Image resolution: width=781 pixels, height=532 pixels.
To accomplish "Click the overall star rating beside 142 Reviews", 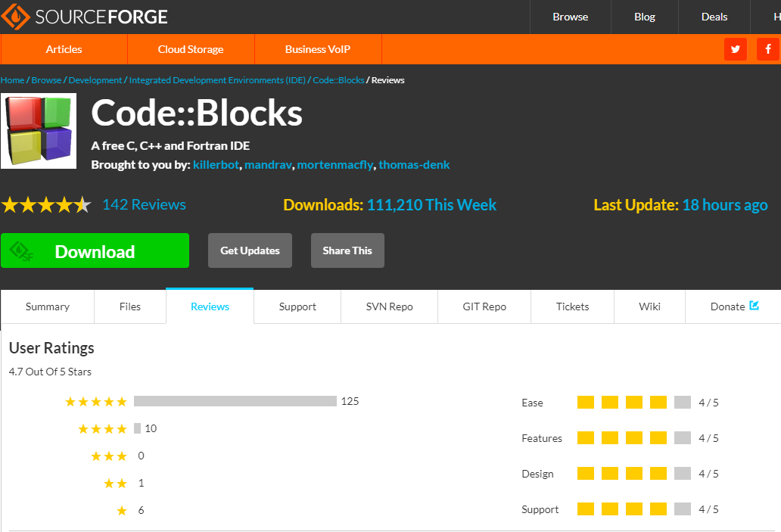I will pos(46,205).
